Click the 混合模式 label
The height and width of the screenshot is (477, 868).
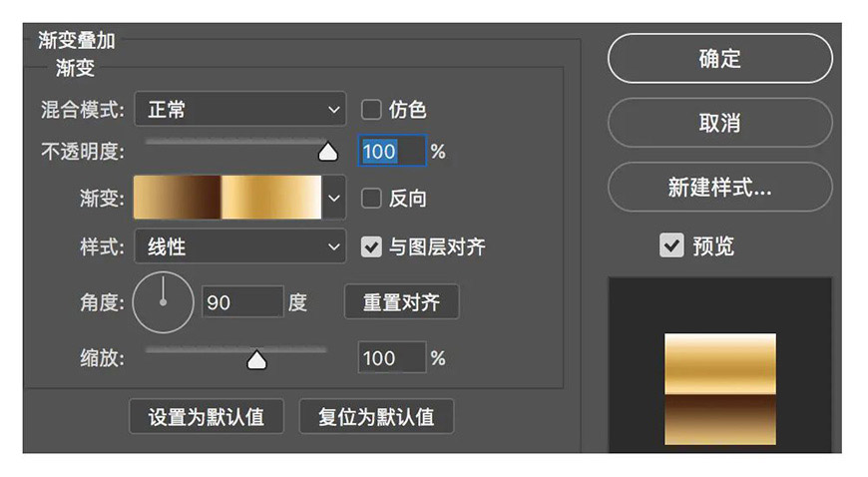click(x=83, y=110)
